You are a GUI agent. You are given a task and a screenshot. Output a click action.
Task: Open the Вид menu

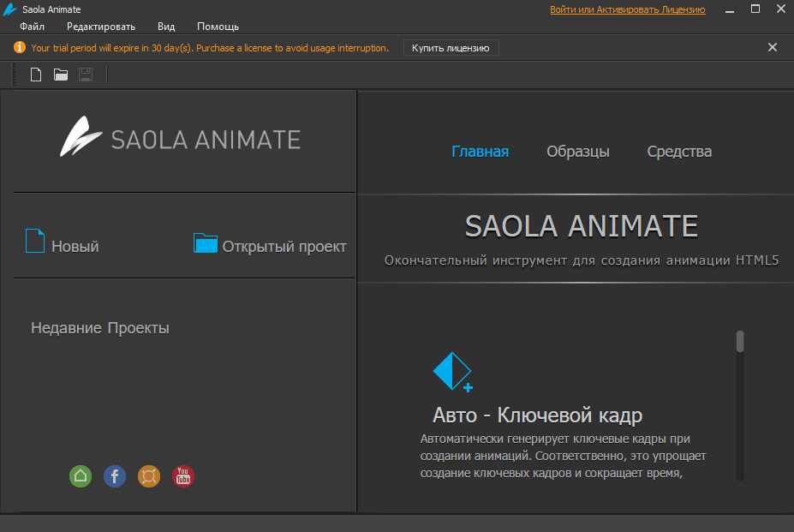[165, 26]
